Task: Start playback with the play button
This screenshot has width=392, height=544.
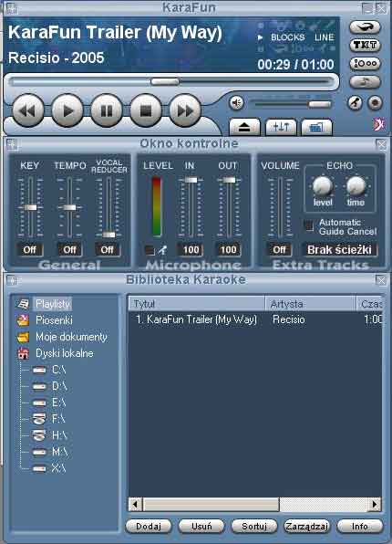Action: tap(67, 110)
